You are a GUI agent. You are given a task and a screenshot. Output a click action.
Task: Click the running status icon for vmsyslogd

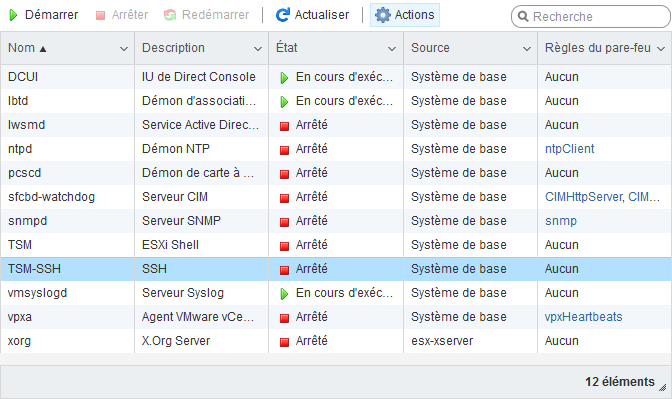(x=284, y=294)
